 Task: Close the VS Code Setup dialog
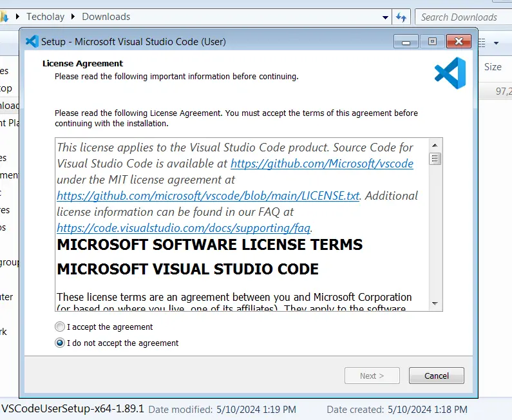coord(459,41)
